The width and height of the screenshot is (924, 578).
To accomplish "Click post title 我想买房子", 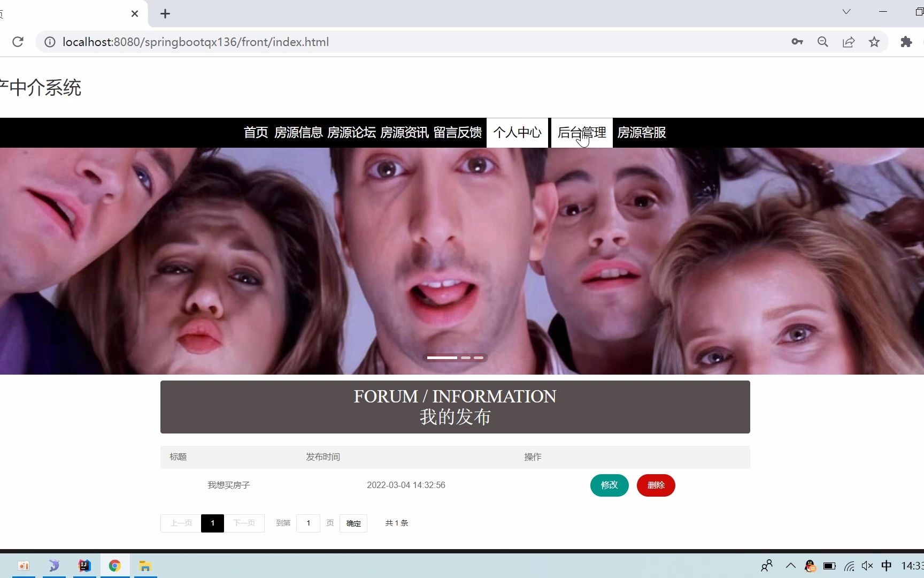I will tap(229, 485).
